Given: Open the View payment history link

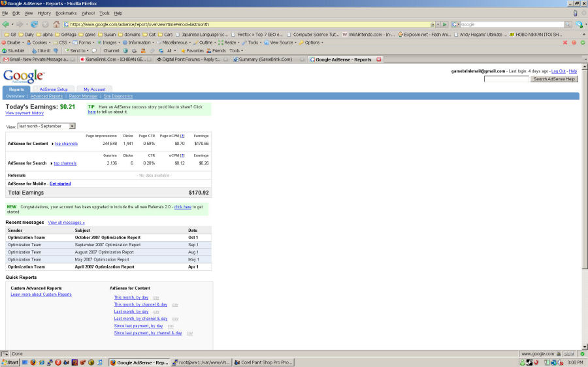Looking at the screenshot, I should click(24, 113).
